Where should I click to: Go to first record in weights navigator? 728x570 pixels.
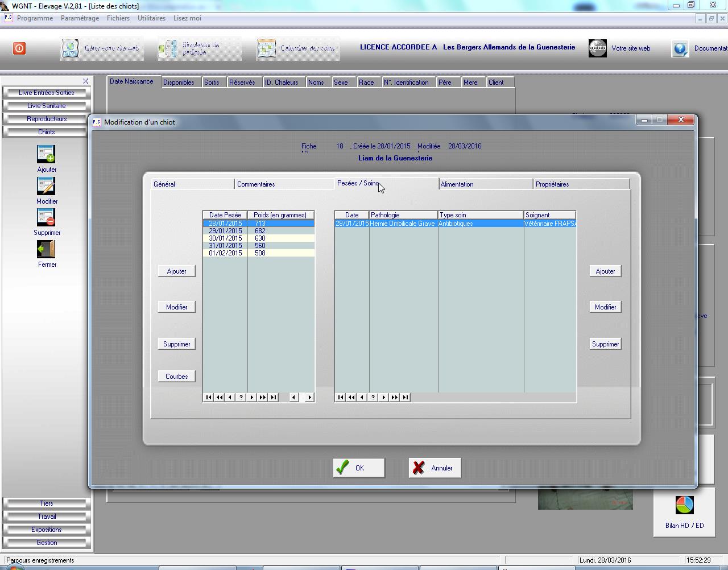pyautogui.click(x=209, y=398)
